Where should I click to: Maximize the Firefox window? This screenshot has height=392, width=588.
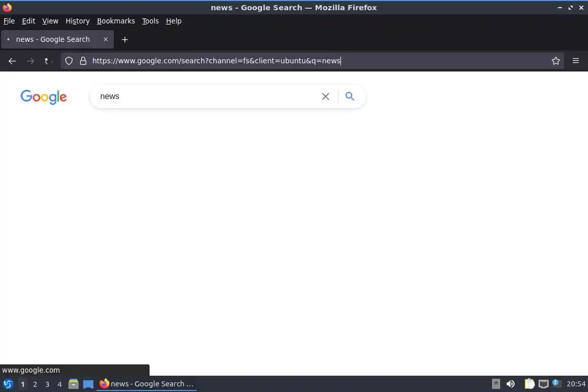[x=570, y=8]
